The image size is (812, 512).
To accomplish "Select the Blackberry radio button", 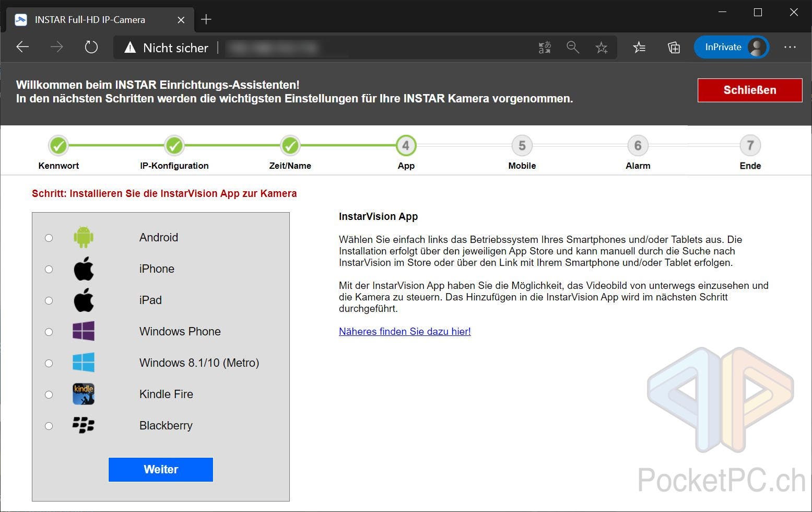I will 49,426.
